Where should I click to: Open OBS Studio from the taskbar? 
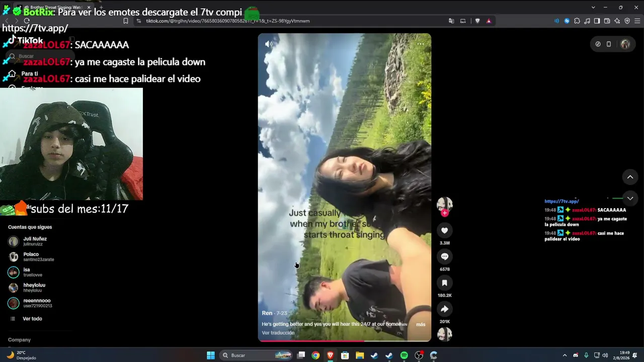pos(419,355)
